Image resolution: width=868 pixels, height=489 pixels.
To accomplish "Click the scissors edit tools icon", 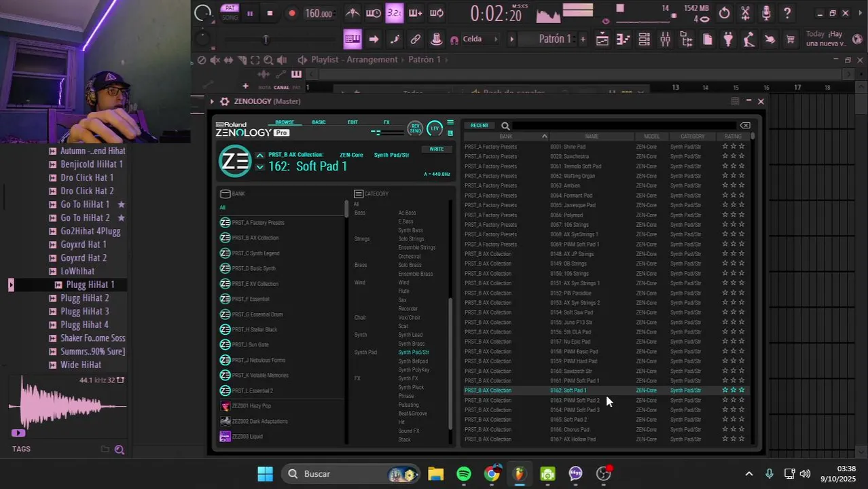I will (x=745, y=13).
